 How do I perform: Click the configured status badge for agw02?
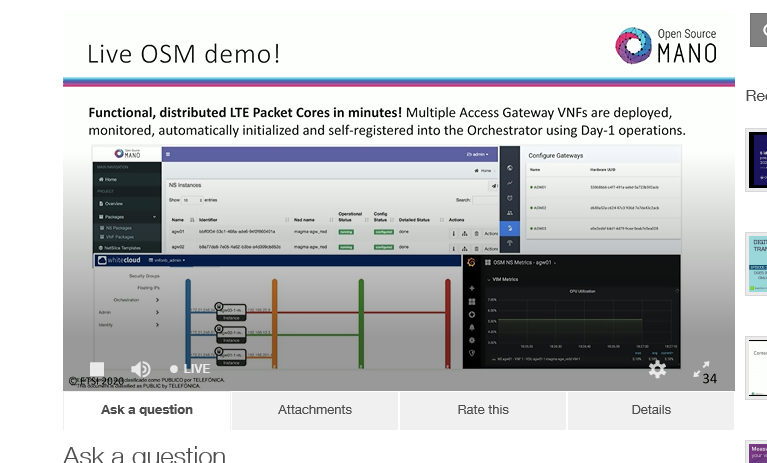coord(384,247)
